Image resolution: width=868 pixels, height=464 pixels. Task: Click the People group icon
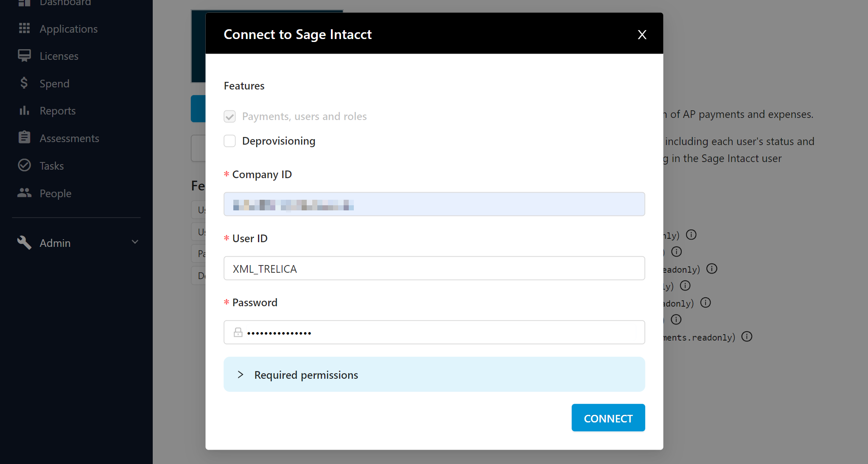tap(24, 193)
